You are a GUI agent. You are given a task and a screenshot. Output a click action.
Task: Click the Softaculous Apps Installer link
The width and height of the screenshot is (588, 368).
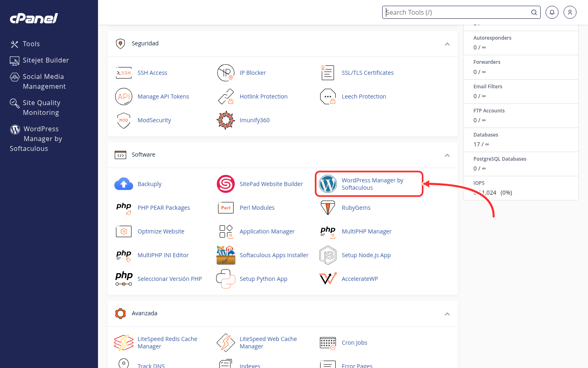click(274, 255)
